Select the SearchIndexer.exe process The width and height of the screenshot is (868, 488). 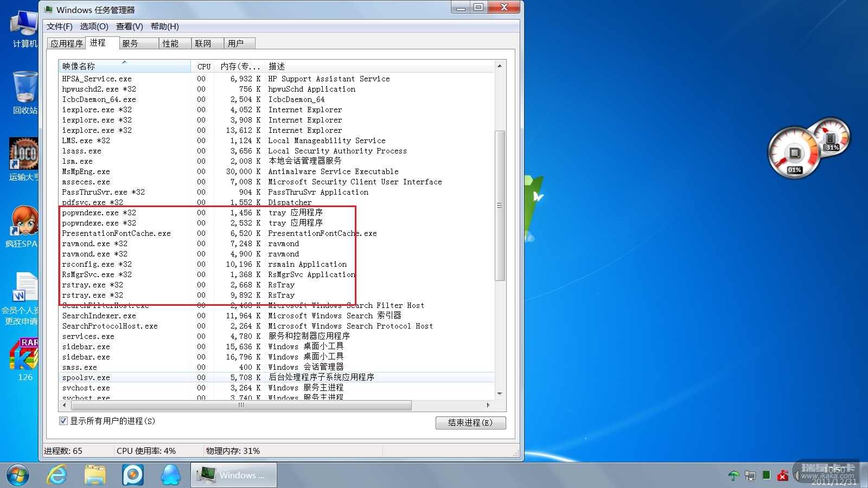click(277, 316)
